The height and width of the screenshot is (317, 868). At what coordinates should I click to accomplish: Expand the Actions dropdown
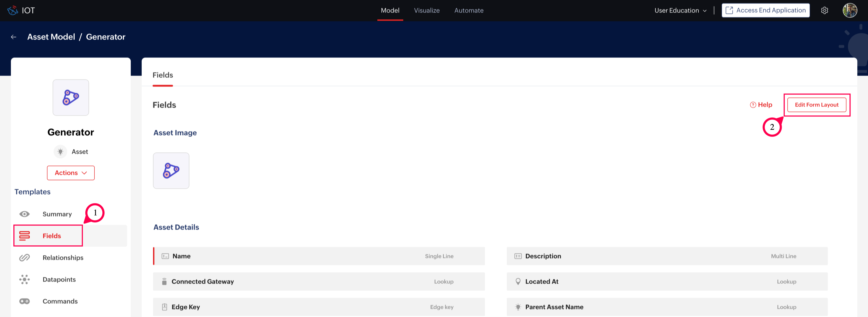point(71,173)
